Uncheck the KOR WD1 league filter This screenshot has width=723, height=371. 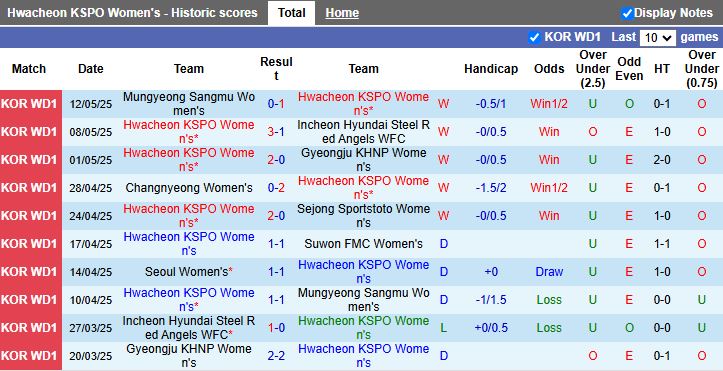click(534, 37)
